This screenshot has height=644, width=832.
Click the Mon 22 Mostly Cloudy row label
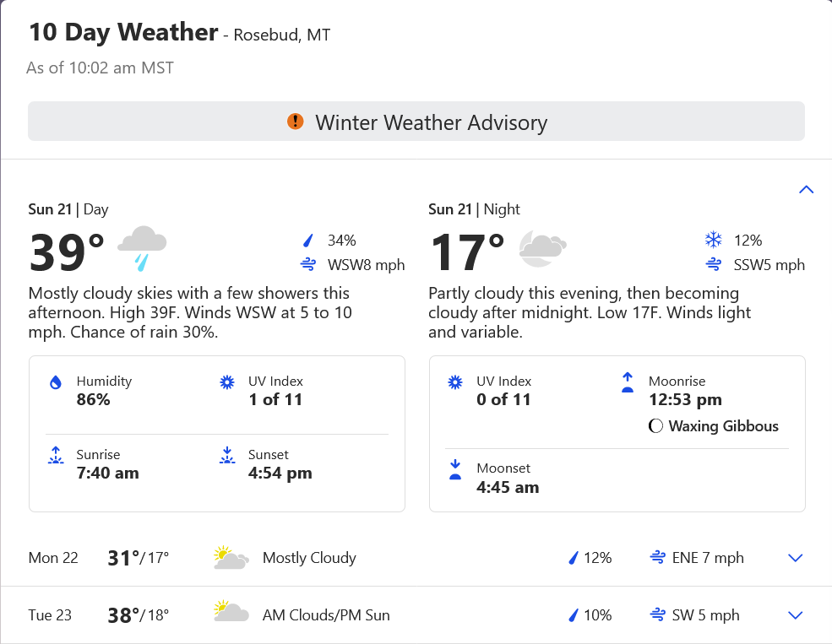pos(309,558)
